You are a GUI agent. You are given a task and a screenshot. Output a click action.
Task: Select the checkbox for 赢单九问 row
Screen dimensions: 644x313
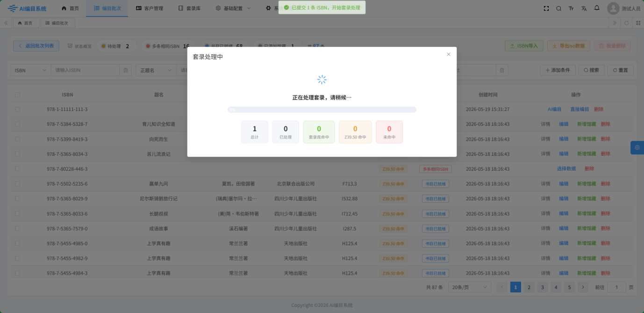click(17, 184)
